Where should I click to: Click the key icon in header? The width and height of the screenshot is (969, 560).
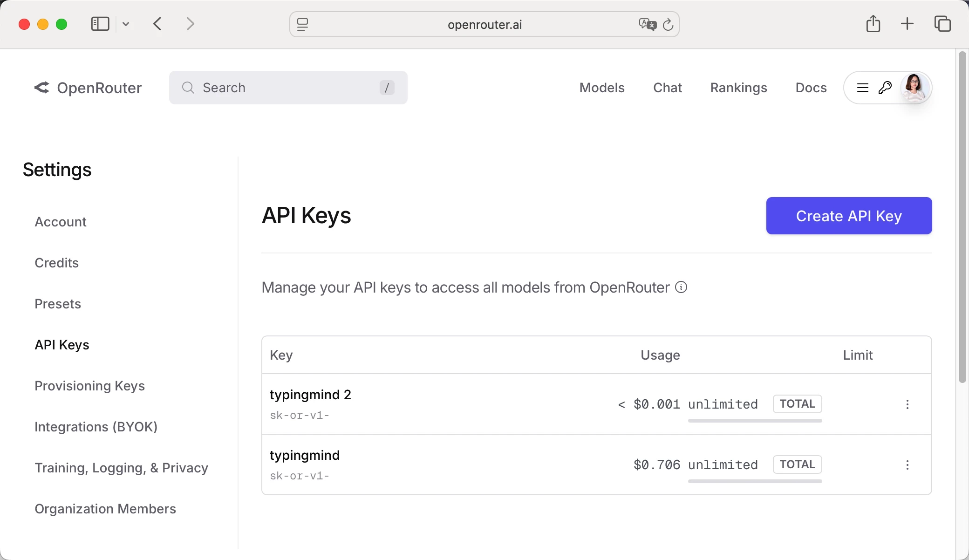coord(885,88)
